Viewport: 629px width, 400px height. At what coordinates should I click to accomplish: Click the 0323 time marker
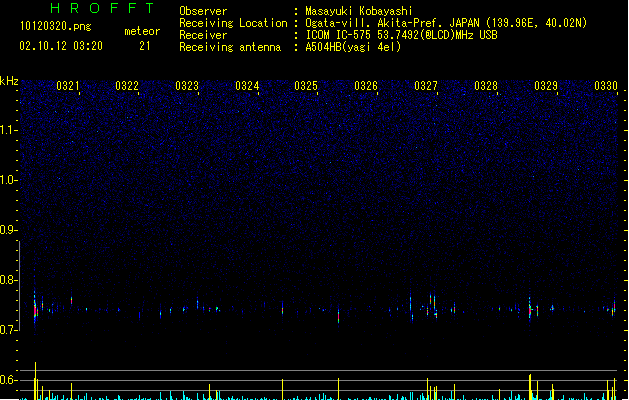[x=187, y=86]
